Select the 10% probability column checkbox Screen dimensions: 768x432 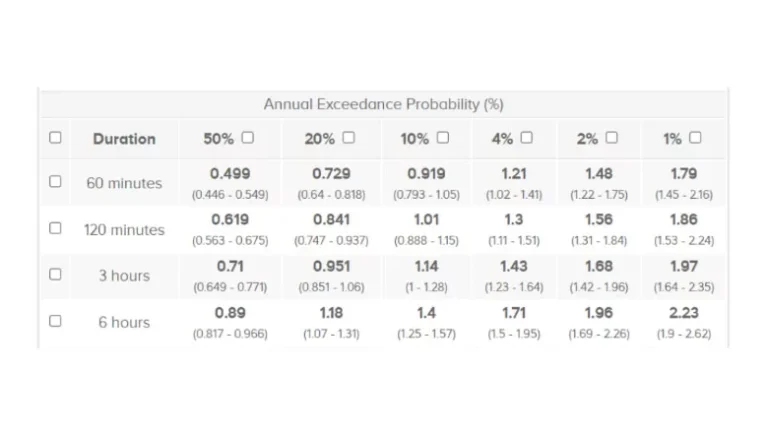(443, 138)
